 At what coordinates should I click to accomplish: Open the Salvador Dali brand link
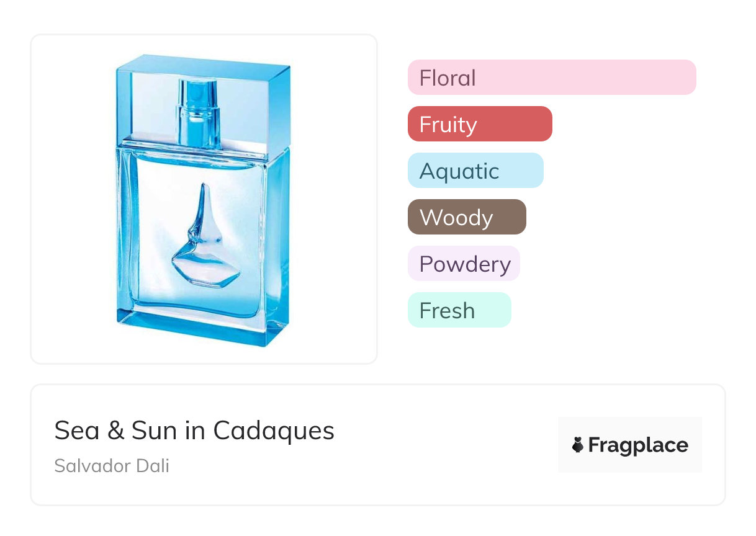coord(112,466)
